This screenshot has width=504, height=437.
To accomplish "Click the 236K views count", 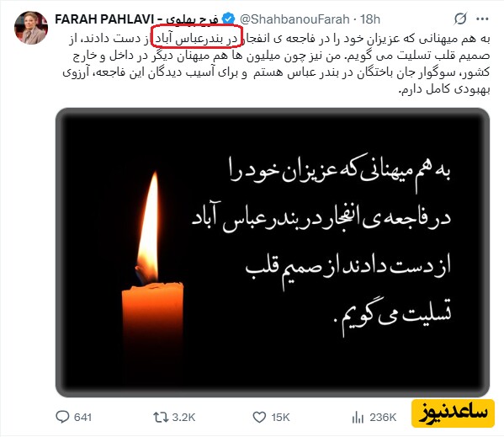I will click(383, 418).
